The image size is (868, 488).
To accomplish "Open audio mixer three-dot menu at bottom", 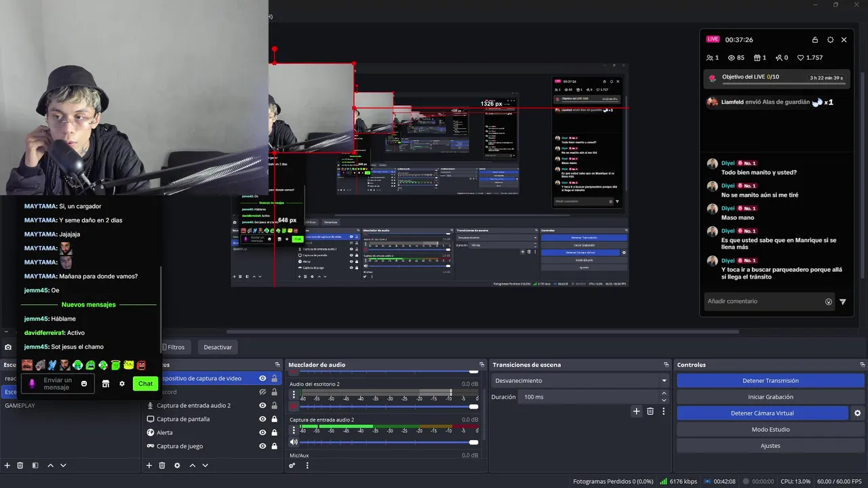I will [307, 466].
